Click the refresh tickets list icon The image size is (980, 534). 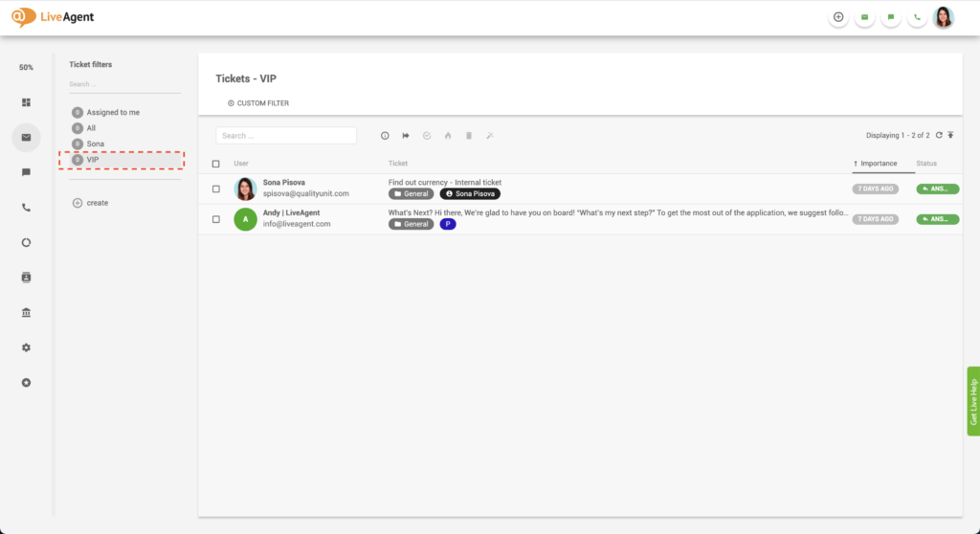coord(939,136)
